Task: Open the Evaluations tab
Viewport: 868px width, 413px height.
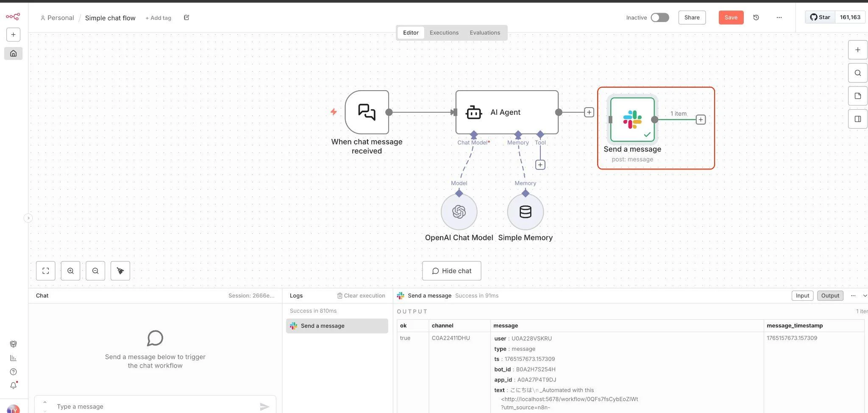Action: point(484,33)
